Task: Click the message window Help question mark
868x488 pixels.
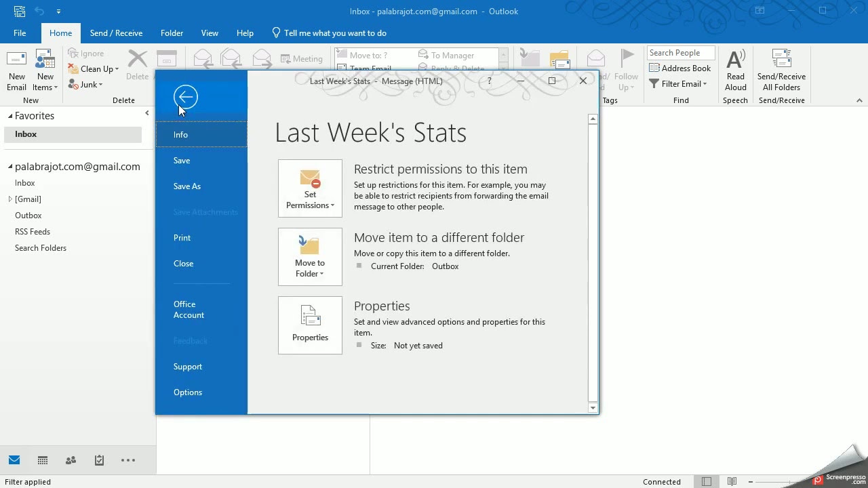Action: [x=489, y=81]
